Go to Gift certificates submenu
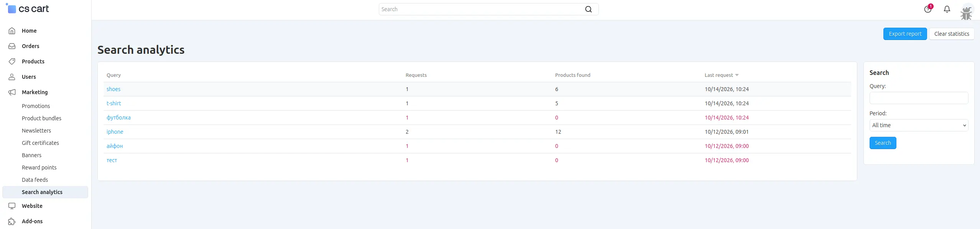The image size is (980, 229). (40, 143)
